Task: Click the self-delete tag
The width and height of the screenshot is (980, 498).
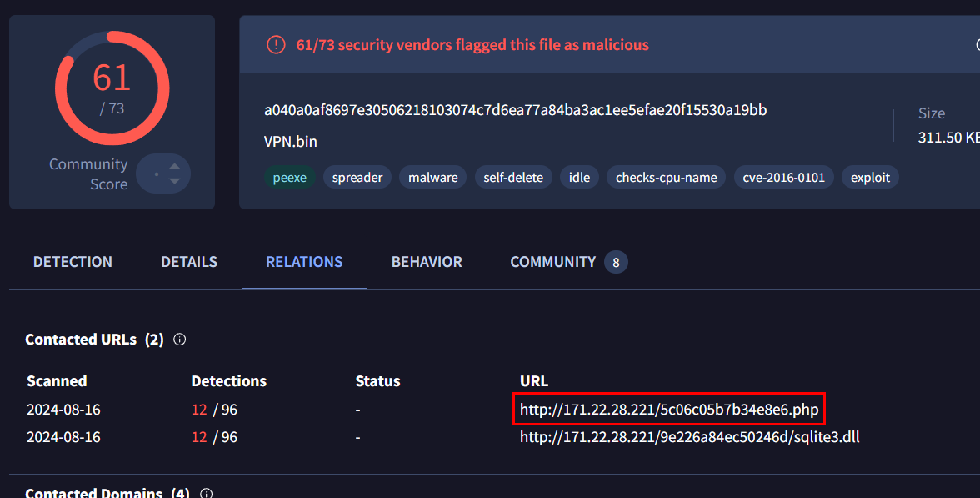Action: point(513,177)
